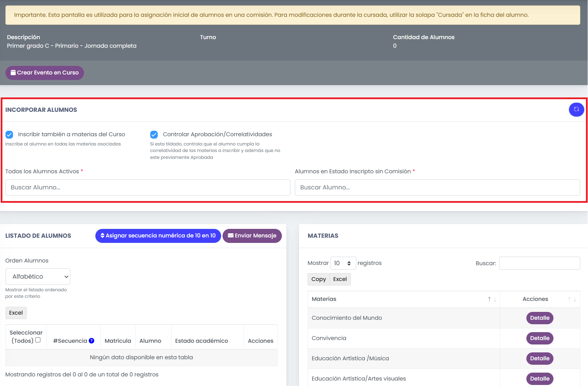The width and height of the screenshot is (588, 386).
Task: Click Primer grado C course description text
Action: pyautogui.click(x=72, y=46)
